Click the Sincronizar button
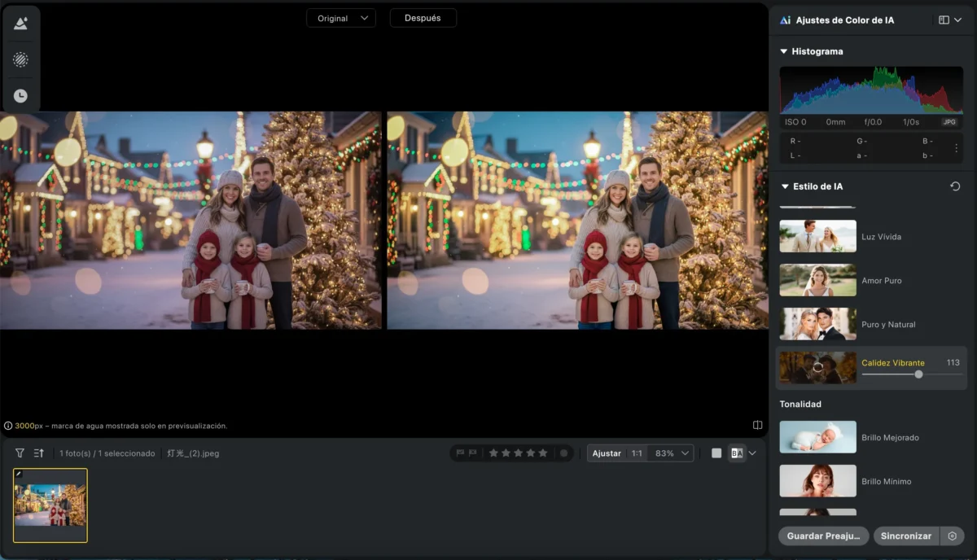The image size is (977, 560). (905, 536)
